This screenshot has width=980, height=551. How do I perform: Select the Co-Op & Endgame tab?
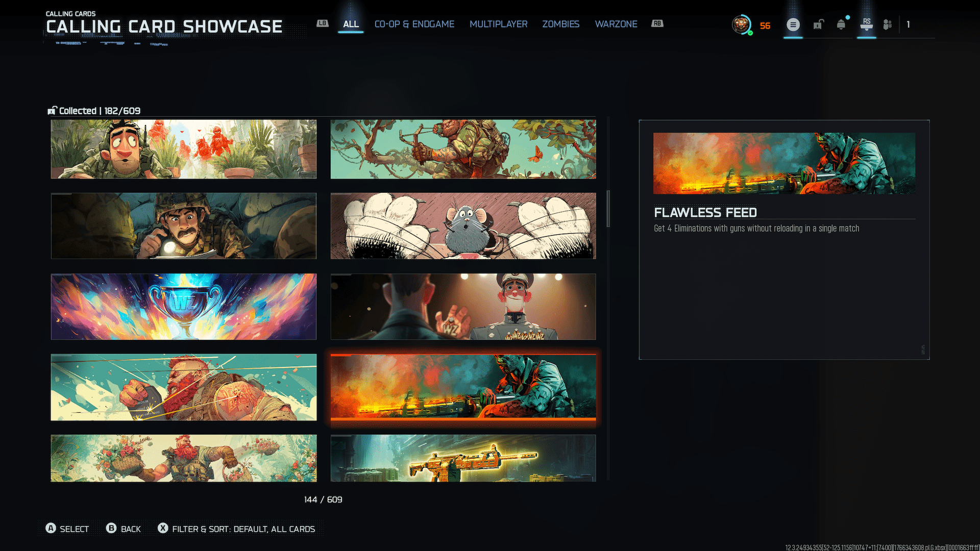click(414, 24)
